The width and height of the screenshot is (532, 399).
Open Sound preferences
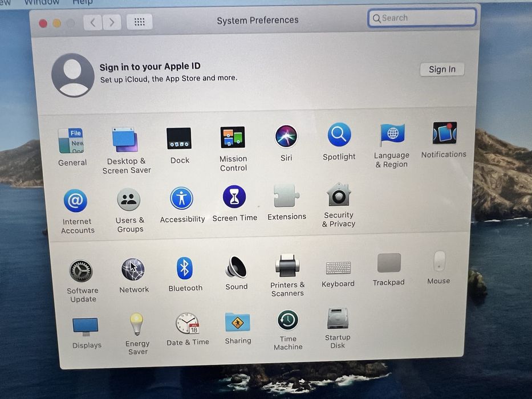pyautogui.click(x=236, y=273)
